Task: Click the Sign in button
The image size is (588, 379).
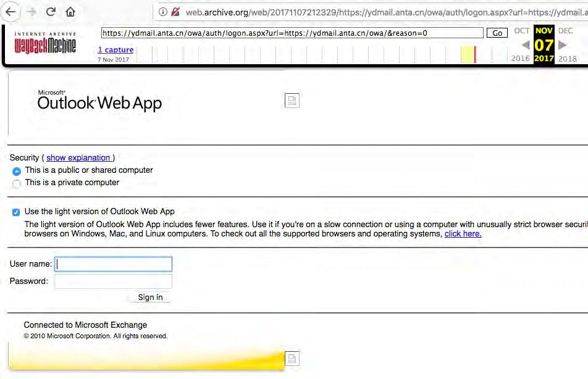Action: (x=150, y=298)
